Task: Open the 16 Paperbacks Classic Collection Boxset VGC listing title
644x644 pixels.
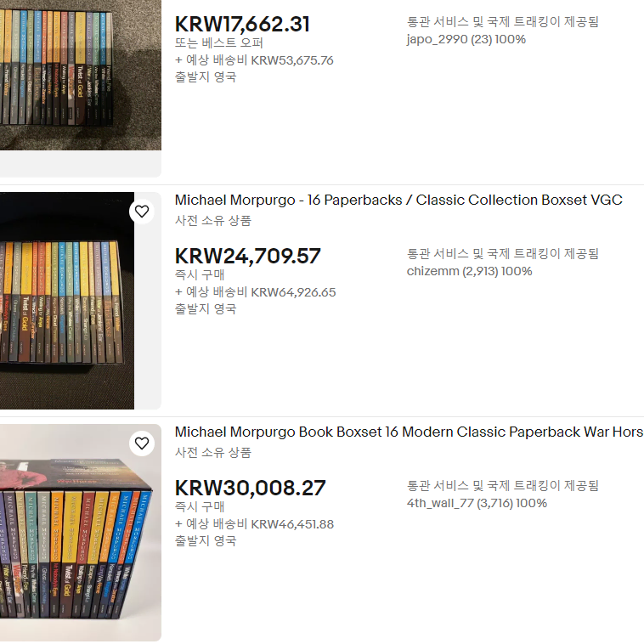Action: click(398, 200)
